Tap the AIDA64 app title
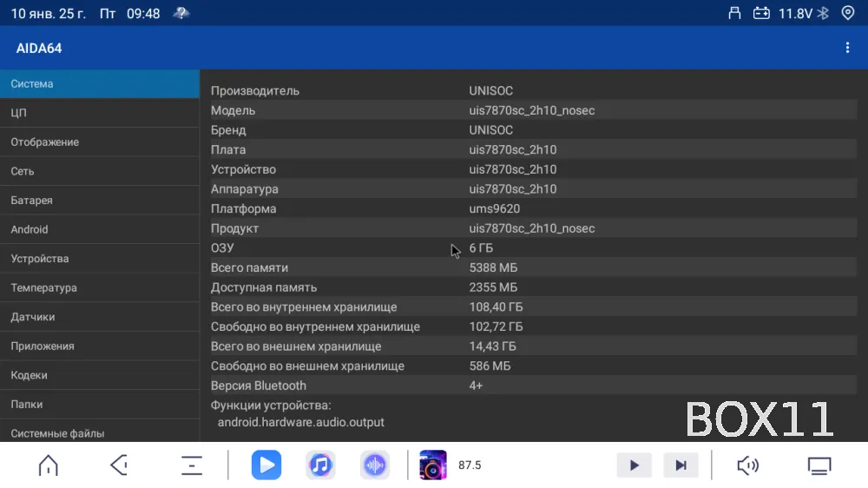 [39, 48]
